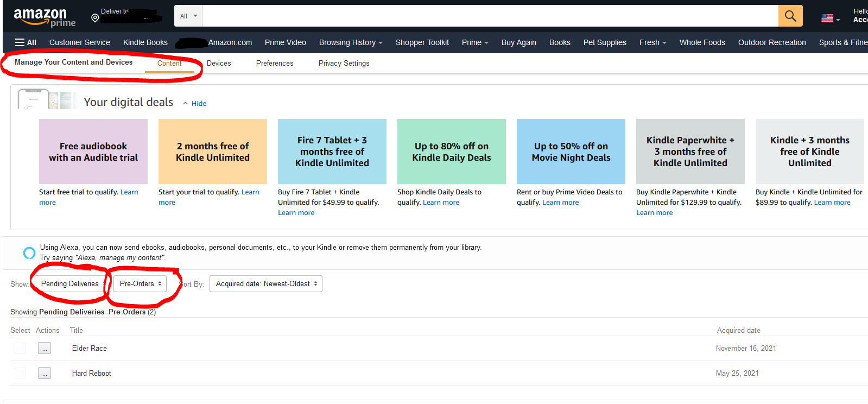Open the Acquired date sort dropdown

(265, 284)
